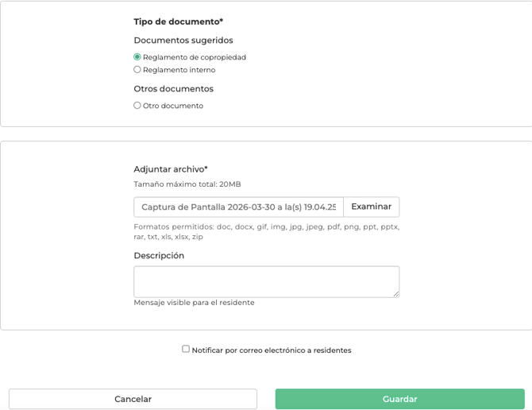Click the Documentos sugeridos subheading

click(183, 41)
